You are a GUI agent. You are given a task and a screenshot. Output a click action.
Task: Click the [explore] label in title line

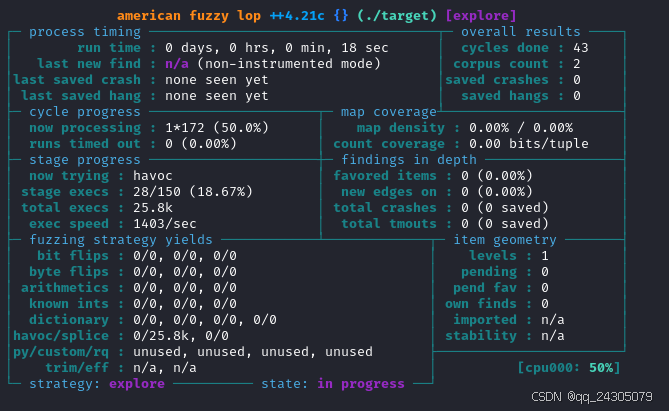(481, 16)
